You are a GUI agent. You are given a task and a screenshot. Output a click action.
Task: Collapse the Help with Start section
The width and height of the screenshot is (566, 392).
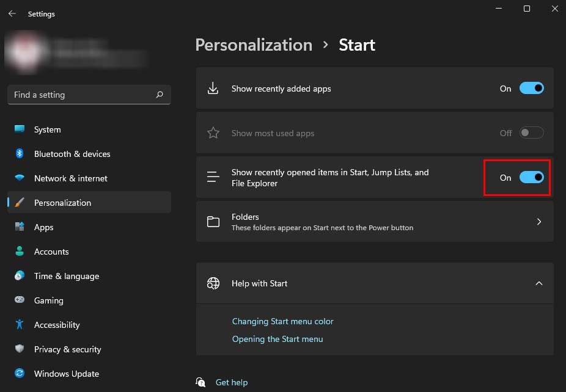point(538,283)
